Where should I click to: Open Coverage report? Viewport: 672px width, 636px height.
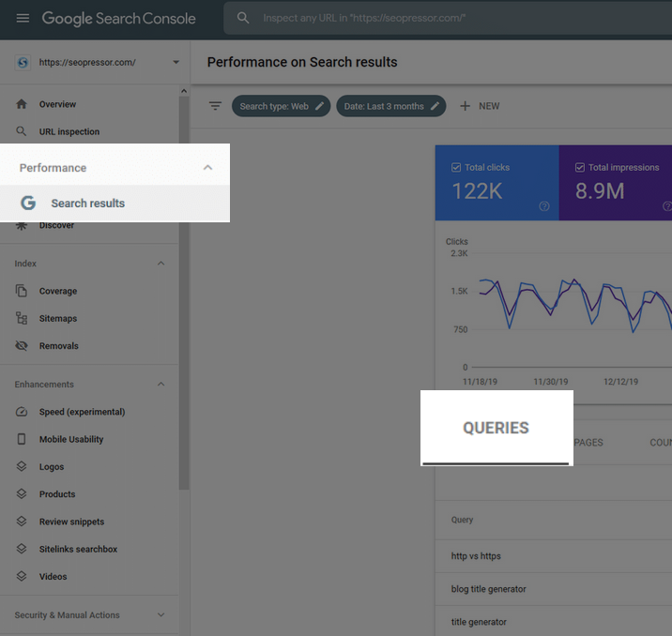(x=58, y=291)
